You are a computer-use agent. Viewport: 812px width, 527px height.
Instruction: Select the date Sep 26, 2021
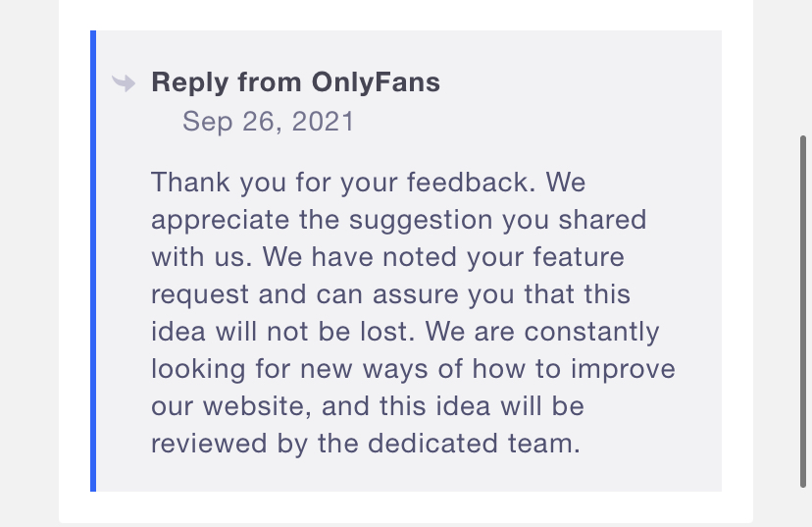268,122
